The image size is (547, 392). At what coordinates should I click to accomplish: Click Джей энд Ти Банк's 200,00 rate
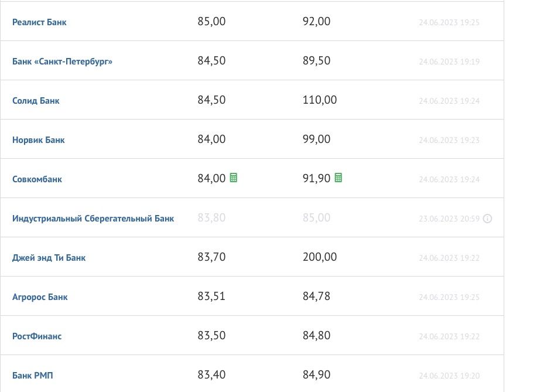click(x=320, y=257)
